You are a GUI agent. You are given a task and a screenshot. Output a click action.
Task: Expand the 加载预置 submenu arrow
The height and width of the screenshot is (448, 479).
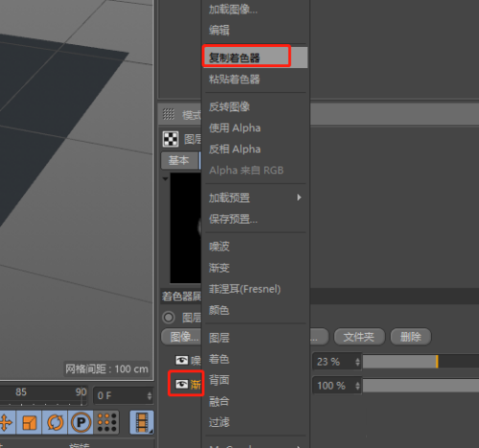[x=299, y=197]
